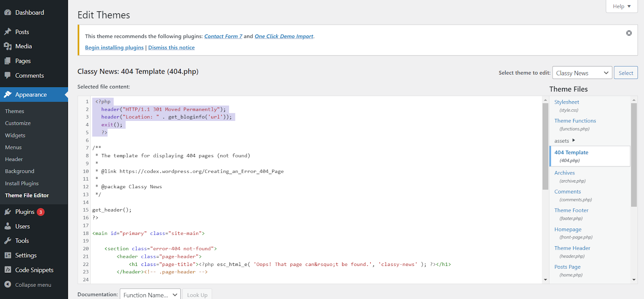This screenshot has width=644, height=299.
Task: Open Install Plugins submenu item
Action: (22, 183)
